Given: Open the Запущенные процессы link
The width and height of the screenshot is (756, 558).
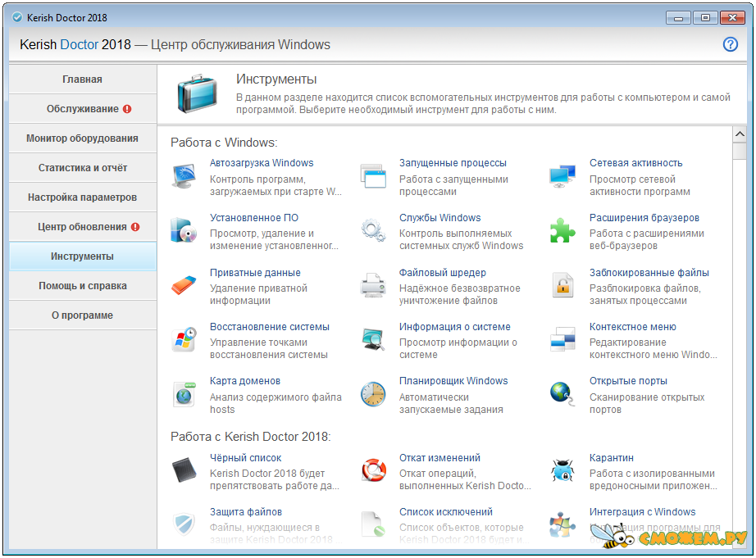Looking at the screenshot, I should click(x=453, y=163).
